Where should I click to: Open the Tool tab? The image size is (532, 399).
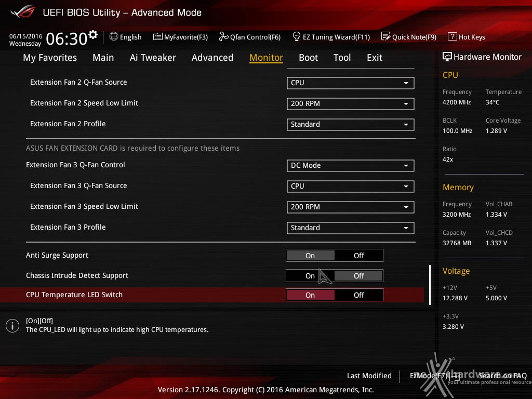342,58
